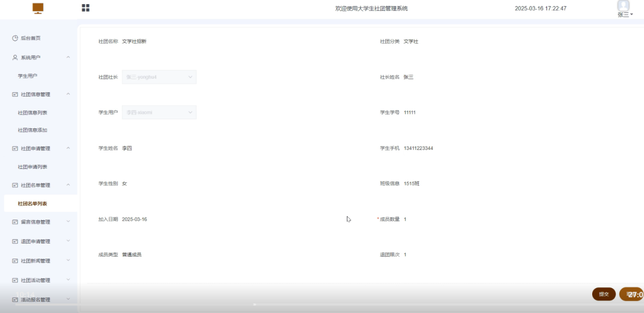
Task: Collapse the 社团名单管理 section with its chevron
Action: point(68,185)
